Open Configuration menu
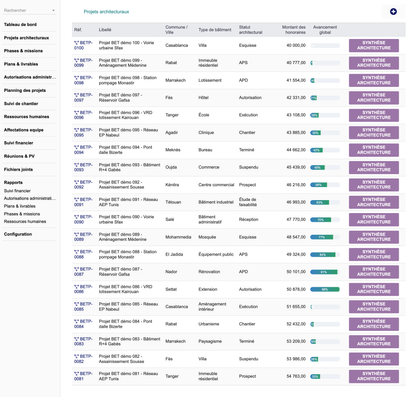The width and height of the screenshot is (416, 397). click(18, 234)
